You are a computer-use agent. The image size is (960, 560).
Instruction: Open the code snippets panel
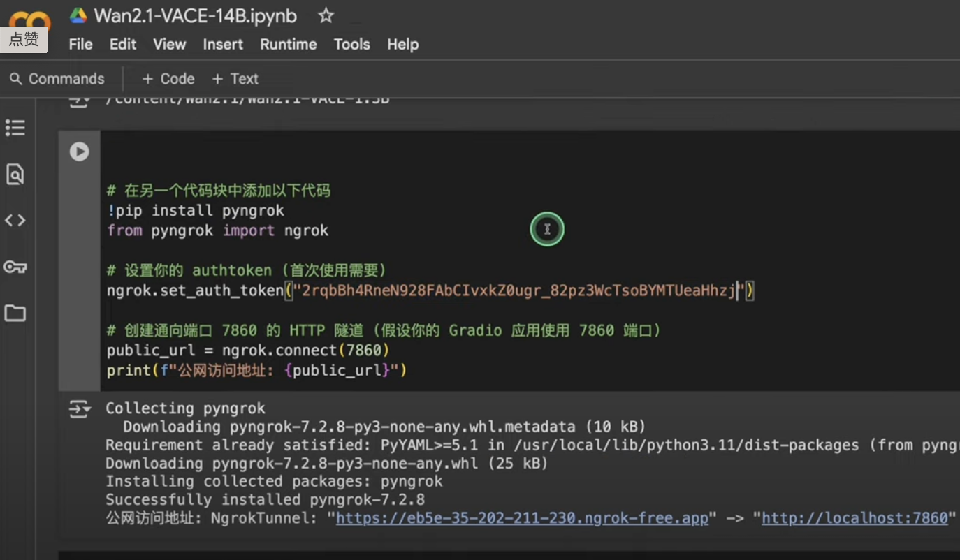15,221
